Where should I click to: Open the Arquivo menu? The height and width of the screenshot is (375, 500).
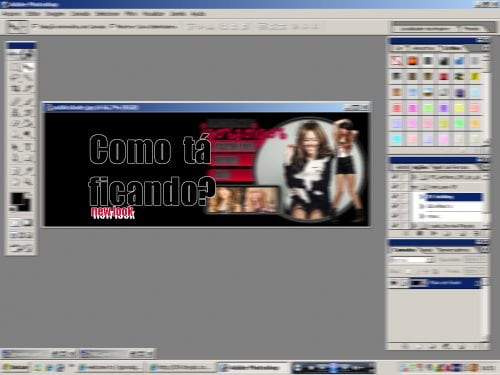pos(12,14)
